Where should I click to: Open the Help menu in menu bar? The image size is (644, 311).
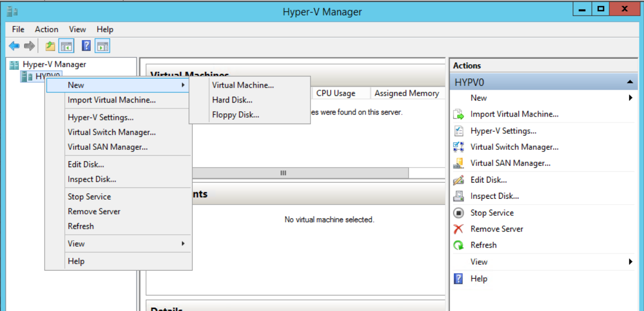click(105, 29)
